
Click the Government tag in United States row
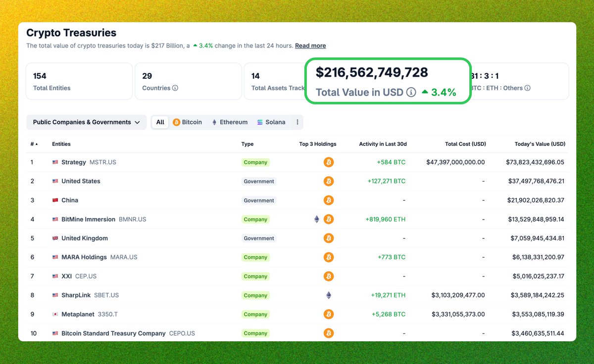[259, 182]
